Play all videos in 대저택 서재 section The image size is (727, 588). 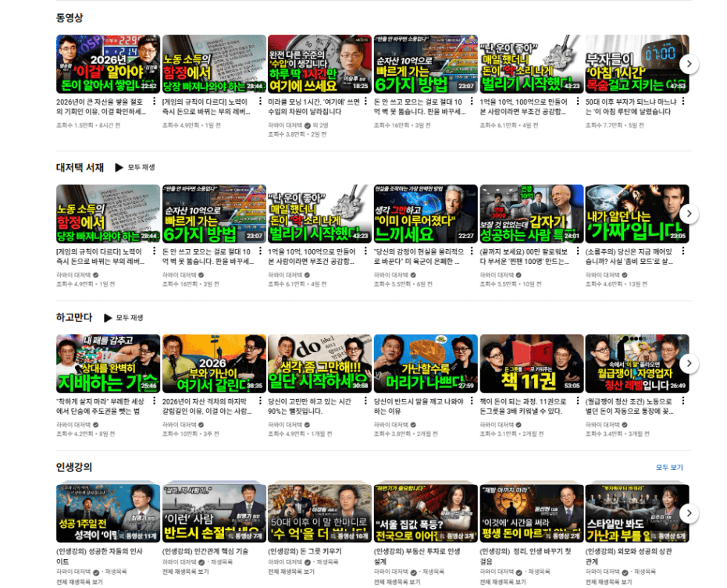tap(135, 167)
